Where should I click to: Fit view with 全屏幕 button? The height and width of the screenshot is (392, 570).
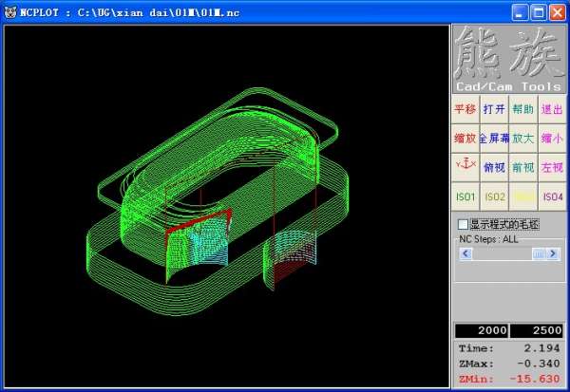click(494, 138)
